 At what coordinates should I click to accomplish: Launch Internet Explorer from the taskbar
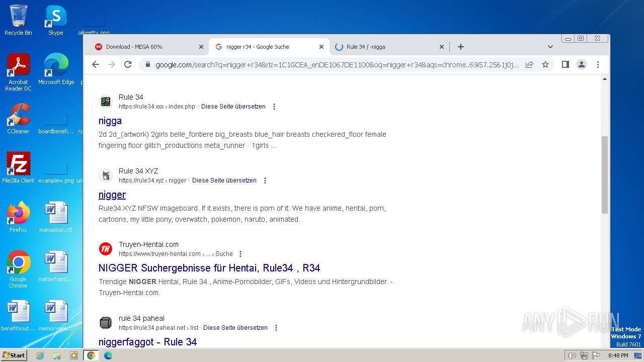[x=40, y=355]
